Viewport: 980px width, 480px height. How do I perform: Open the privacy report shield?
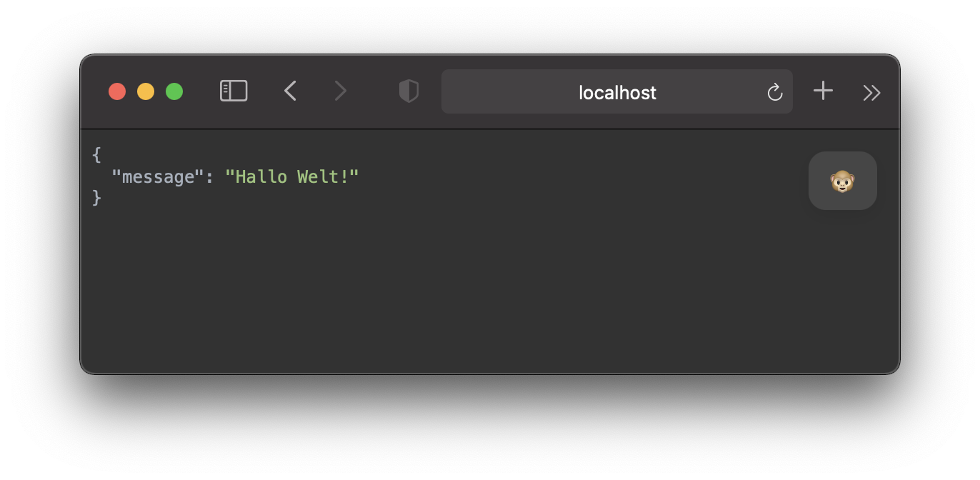click(409, 91)
